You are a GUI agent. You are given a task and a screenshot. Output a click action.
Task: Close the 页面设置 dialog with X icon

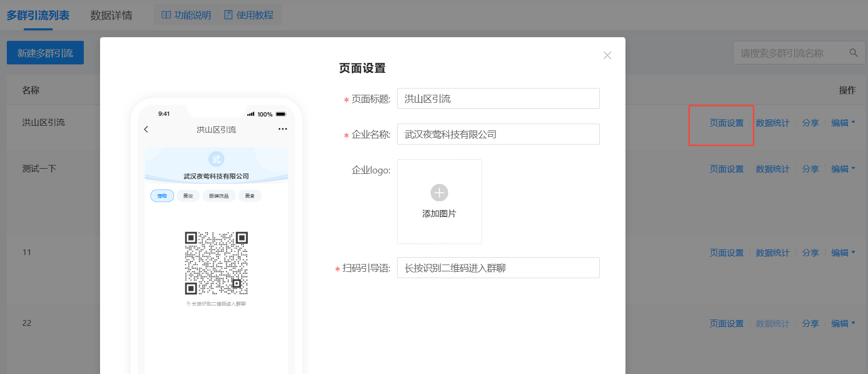point(607,56)
